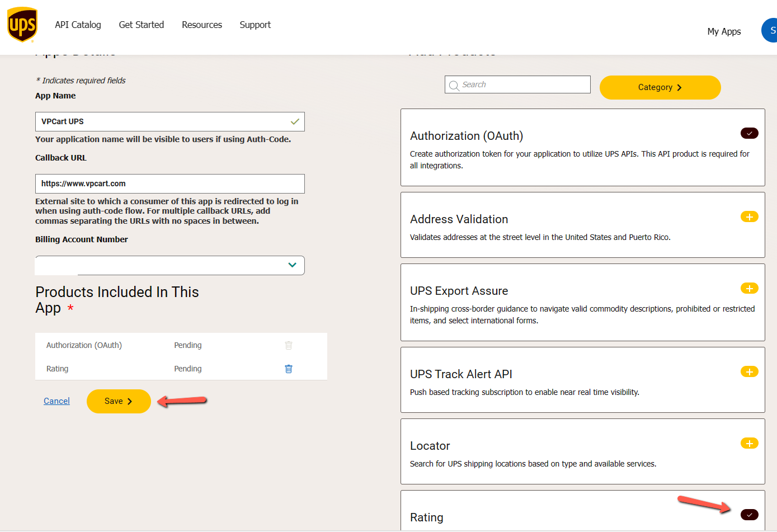Click the yellow Save button
Viewport: 777px width, 532px height.
(119, 401)
